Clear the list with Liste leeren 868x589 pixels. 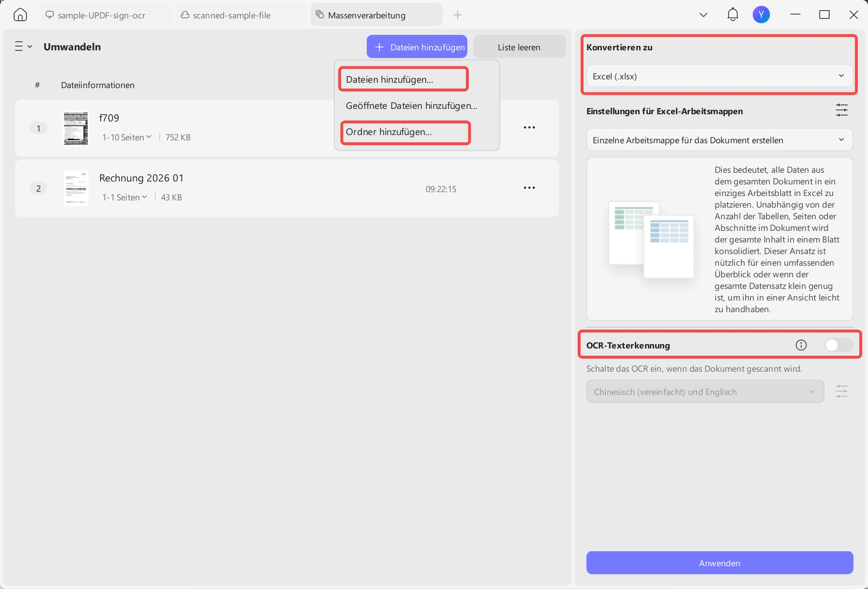(x=519, y=47)
